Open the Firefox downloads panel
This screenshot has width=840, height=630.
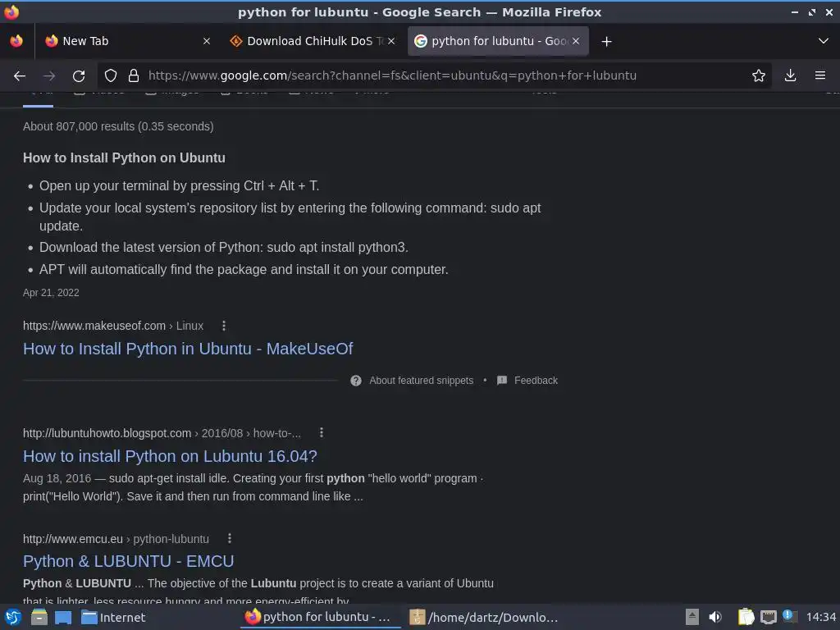click(790, 75)
